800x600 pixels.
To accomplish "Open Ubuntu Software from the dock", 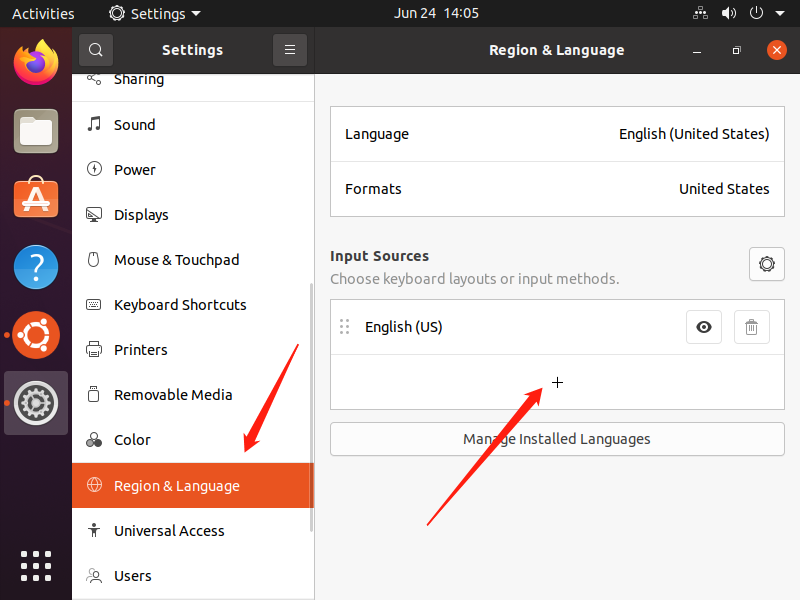I will point(36,198).
